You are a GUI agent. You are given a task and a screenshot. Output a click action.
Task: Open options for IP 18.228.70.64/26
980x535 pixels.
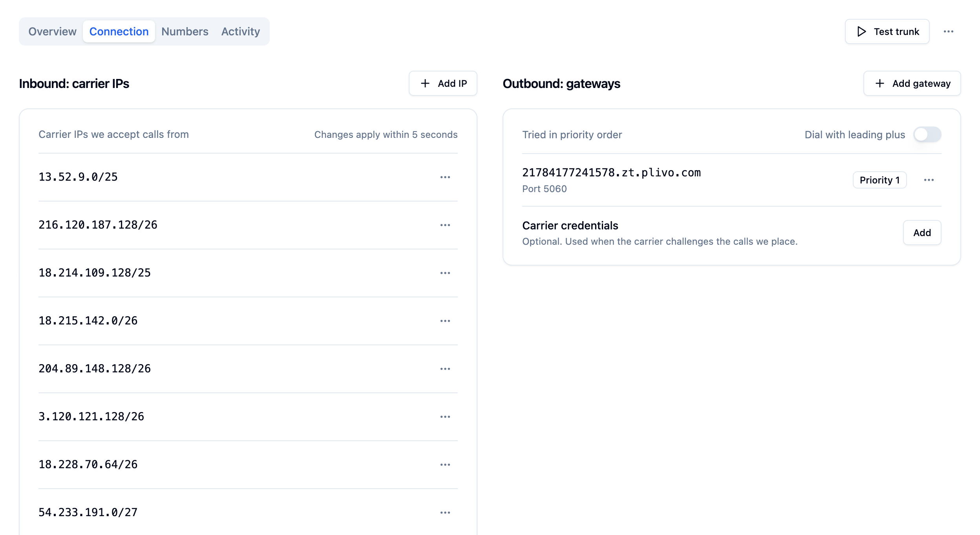coord(445,465)
